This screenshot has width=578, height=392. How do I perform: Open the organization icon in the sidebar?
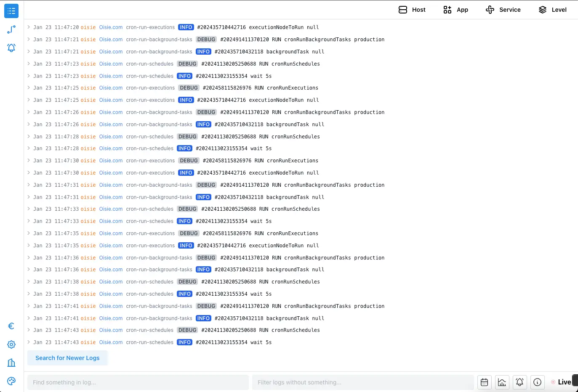coord(11,362)
